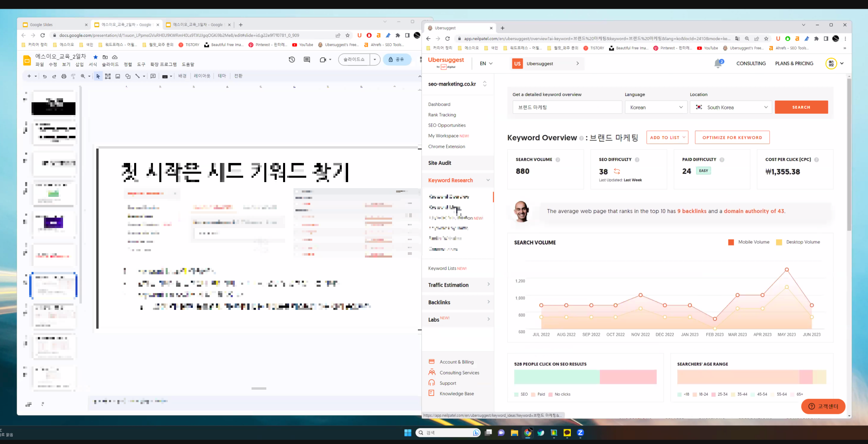Refresh SEO difficulty score icon

(617, 171)
